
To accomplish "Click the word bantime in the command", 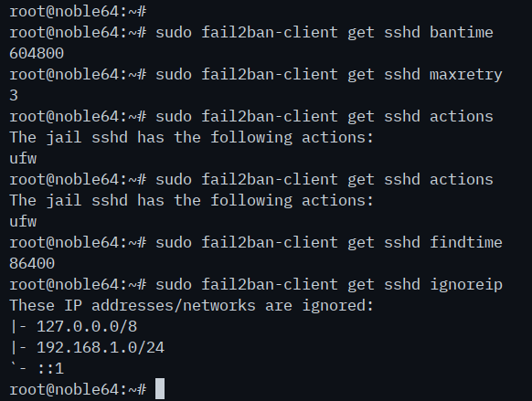I will [462, 33].
